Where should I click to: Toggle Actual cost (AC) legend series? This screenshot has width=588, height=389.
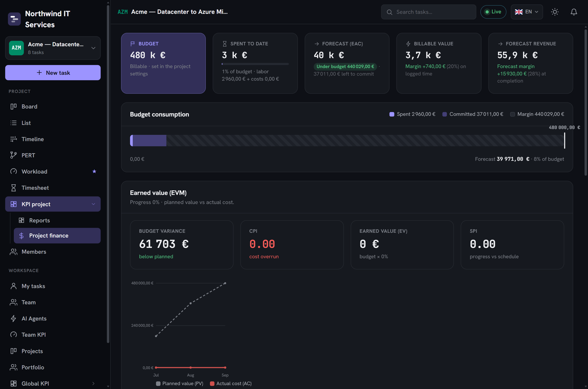(231, 383)
